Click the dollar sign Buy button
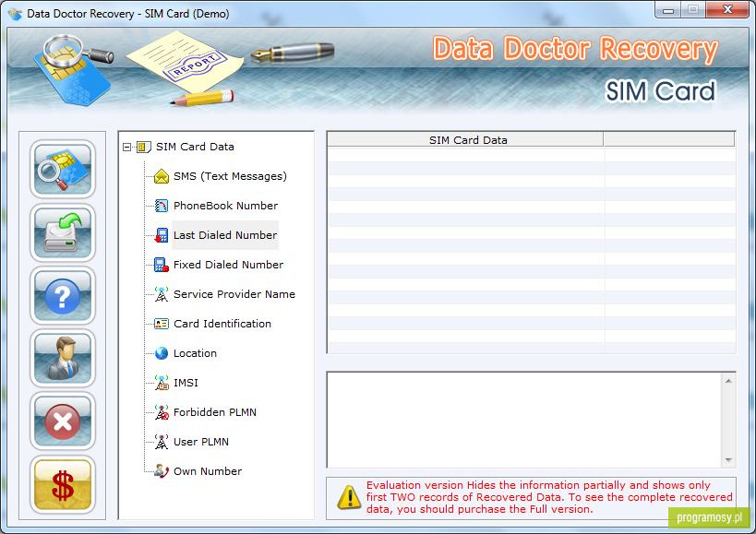The height and width of the screenshot is (534, 756). [x=63, y=484]
